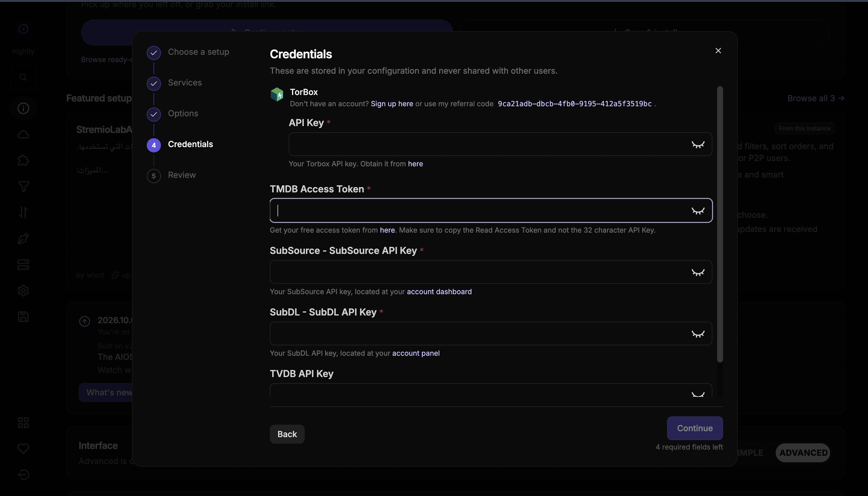Reveal the TMDB Access Token text
The width and height of the screenshot is (868, 496).
click(698, 210)
